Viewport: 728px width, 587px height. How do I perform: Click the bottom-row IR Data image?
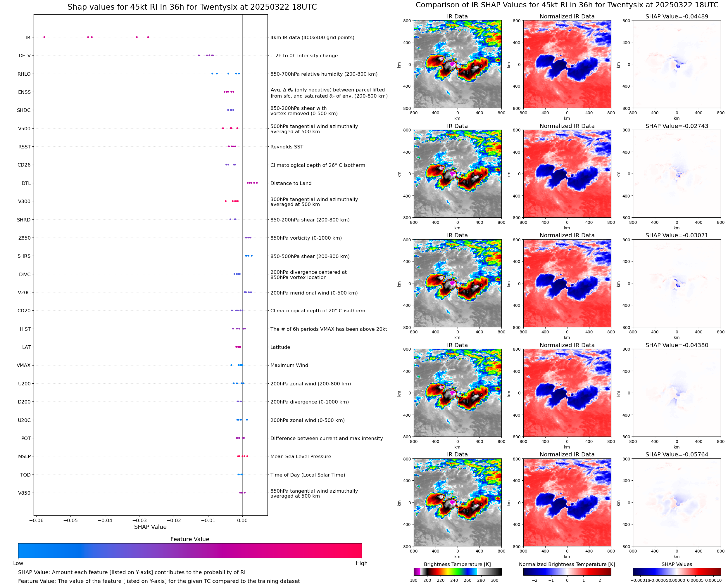pos(457,503)
